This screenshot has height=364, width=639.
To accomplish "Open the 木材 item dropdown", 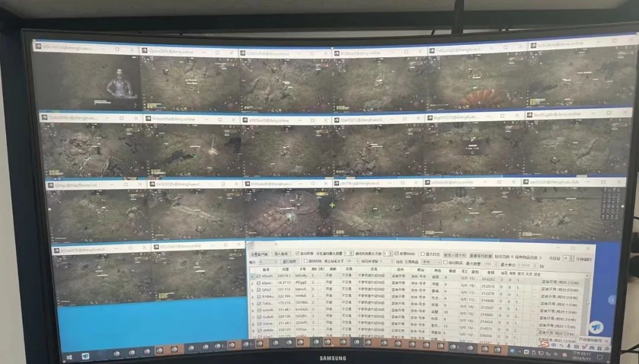I will (431, 262).
